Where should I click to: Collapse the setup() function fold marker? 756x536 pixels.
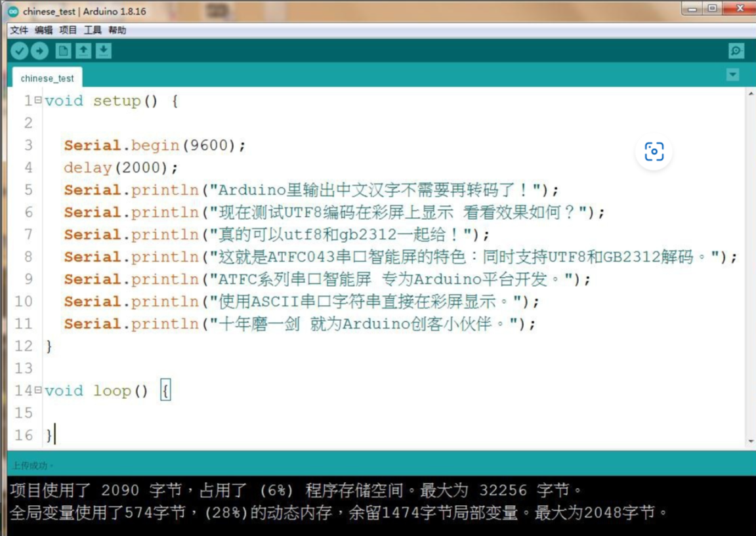click(x=38, y=100)
